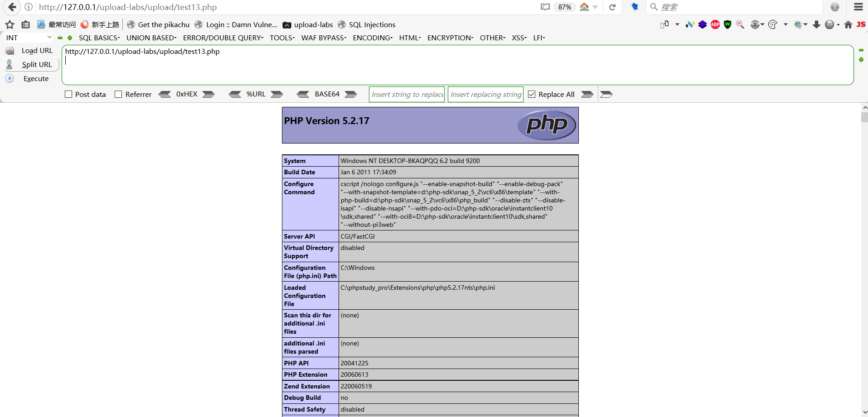Open the downloads arrow icon
868x417 pixels.
[x=816, y=24]
